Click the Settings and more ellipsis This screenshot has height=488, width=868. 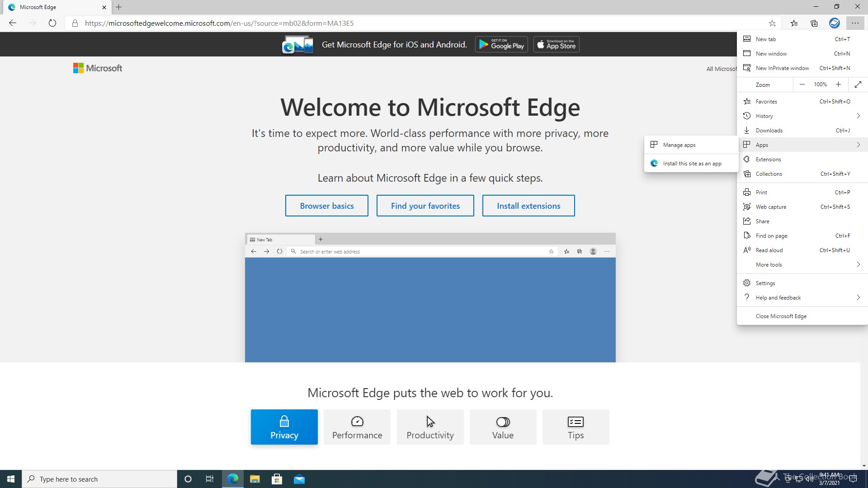click(855, 23)
